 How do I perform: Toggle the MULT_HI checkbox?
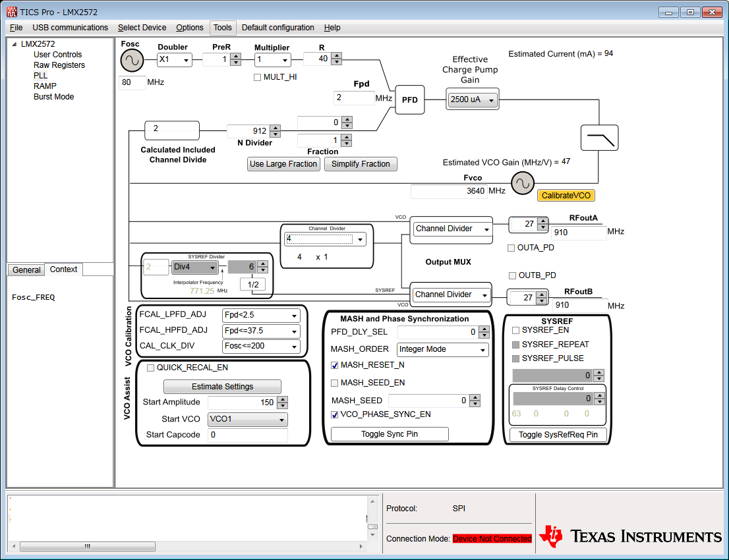257,77
